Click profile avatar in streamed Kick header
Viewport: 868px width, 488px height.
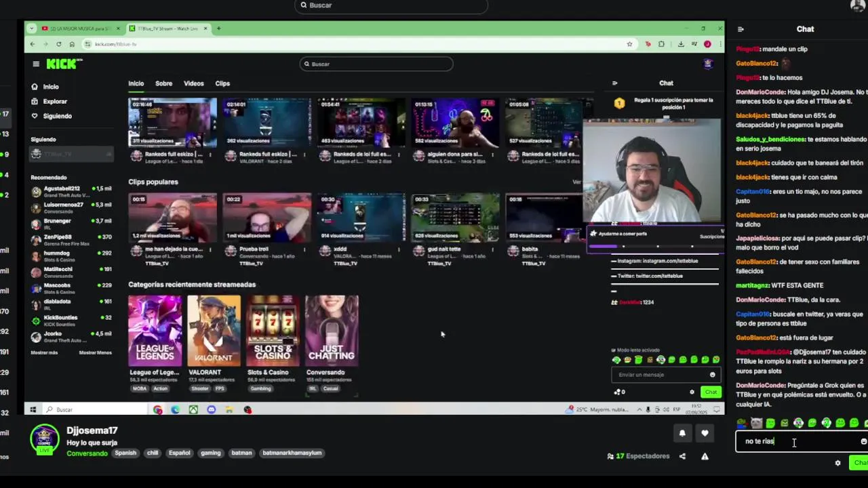708,64
